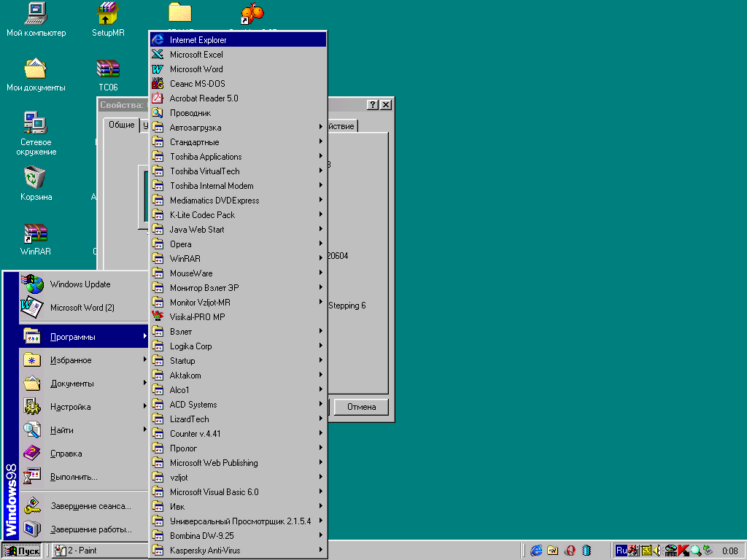This screenshot has width=747, height=560.
Task: Launch Opera from the quick launch bar
Action: point(570,551)
